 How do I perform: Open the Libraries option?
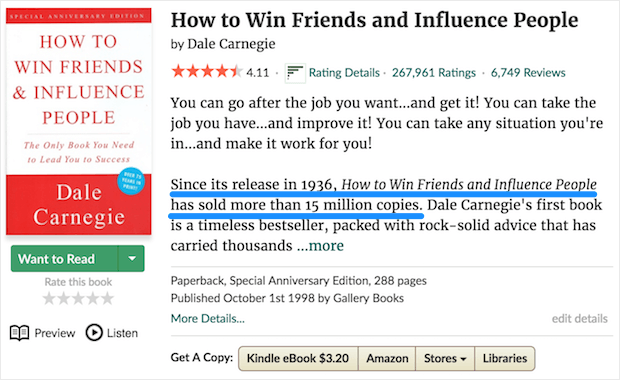tap(505, 358)
